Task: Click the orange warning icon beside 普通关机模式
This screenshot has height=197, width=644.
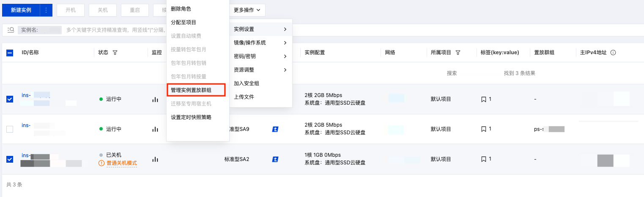Action: (x=101, y=163)
